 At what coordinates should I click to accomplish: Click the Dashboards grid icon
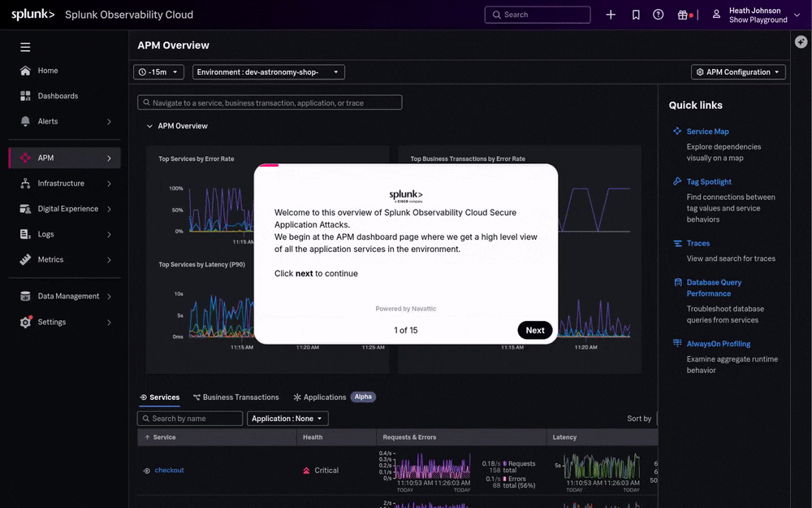25,96
